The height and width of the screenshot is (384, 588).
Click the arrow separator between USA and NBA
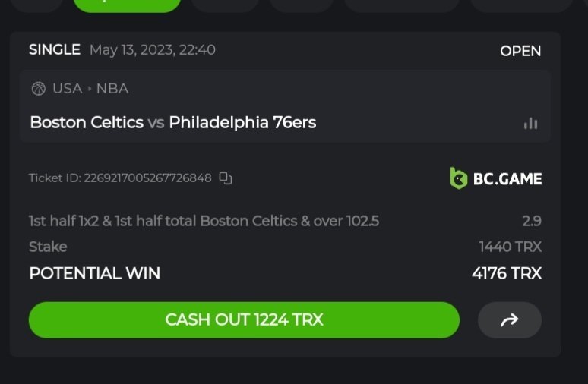(x=89, y=89)
